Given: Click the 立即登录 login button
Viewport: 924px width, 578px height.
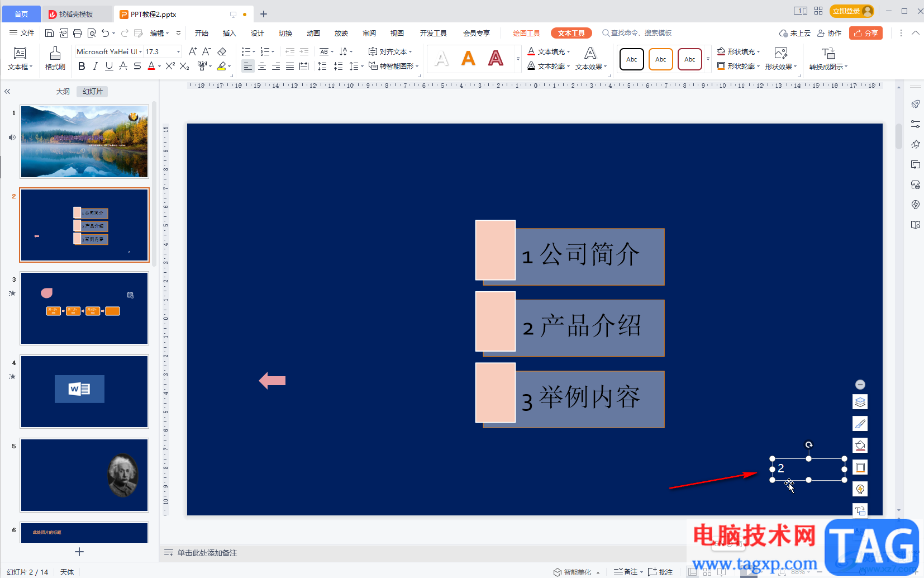Looking at the screenshot, I should (x=852, y=11).
